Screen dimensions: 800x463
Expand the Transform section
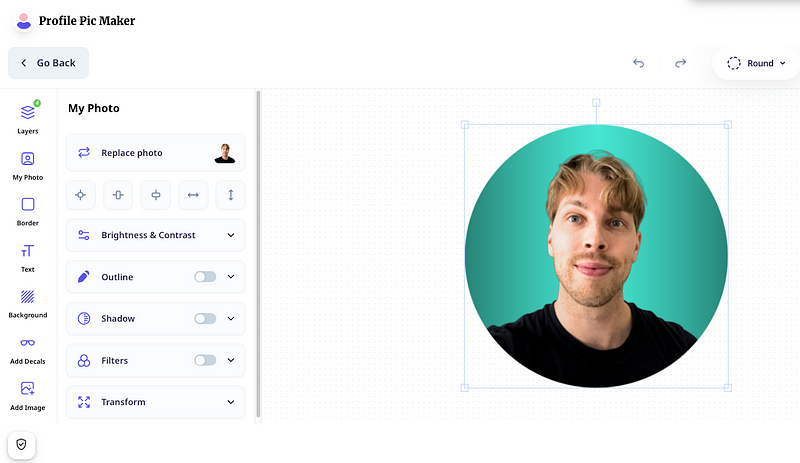156,402
